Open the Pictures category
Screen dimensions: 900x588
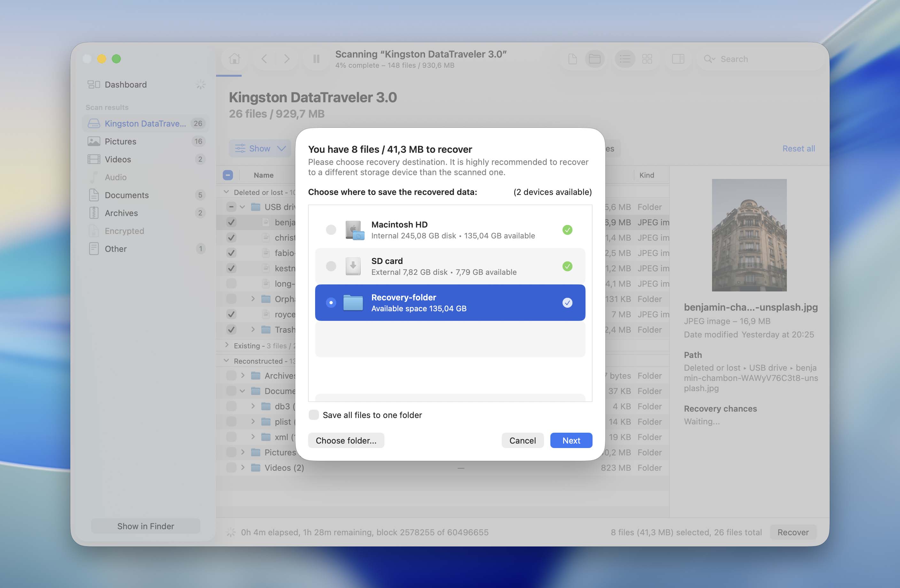146,142
